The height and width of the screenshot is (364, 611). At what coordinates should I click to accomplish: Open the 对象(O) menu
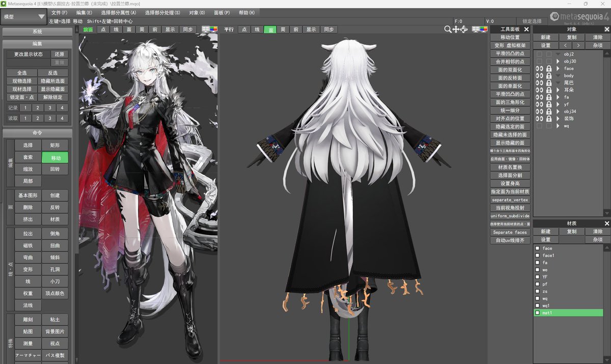point(197,13)
